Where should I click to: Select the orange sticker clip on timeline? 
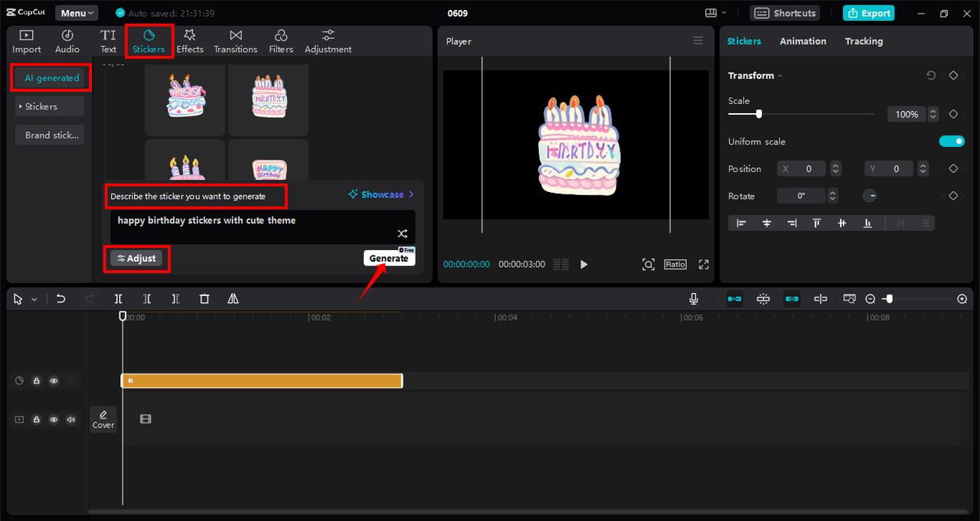tap(262, 381)
